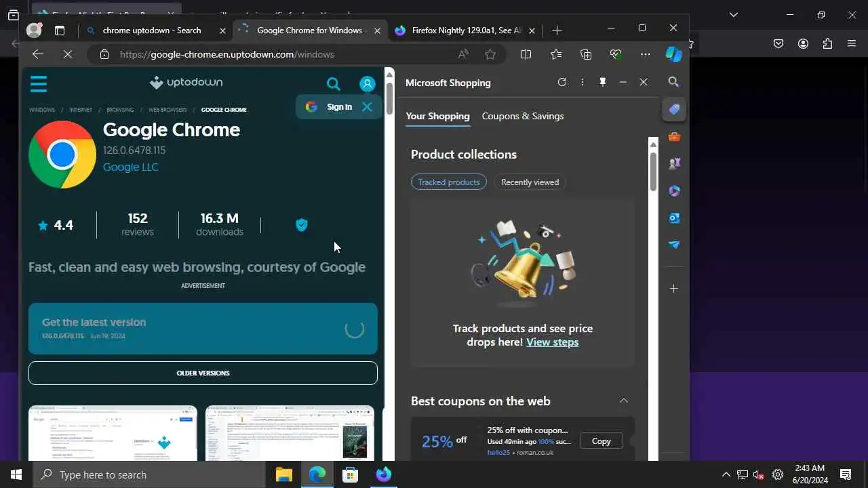Close the Microsoft Shopping panel

pos(644,82)
